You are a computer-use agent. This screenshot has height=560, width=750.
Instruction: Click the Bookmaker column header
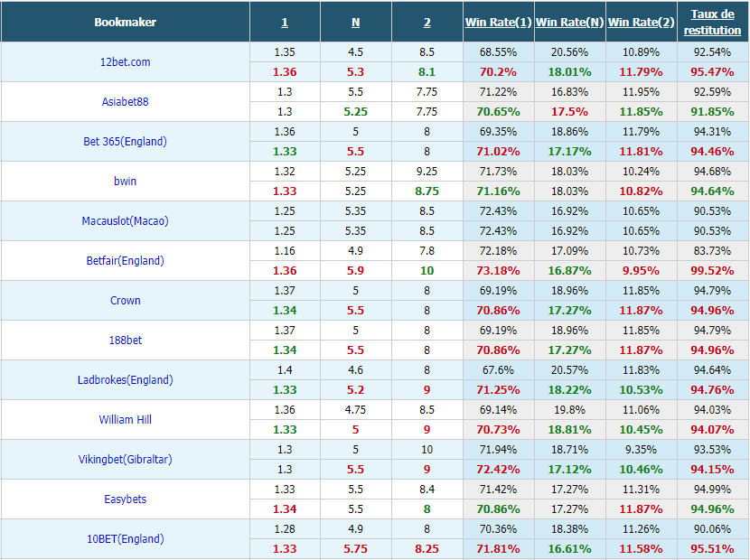(x=125, y=23)
